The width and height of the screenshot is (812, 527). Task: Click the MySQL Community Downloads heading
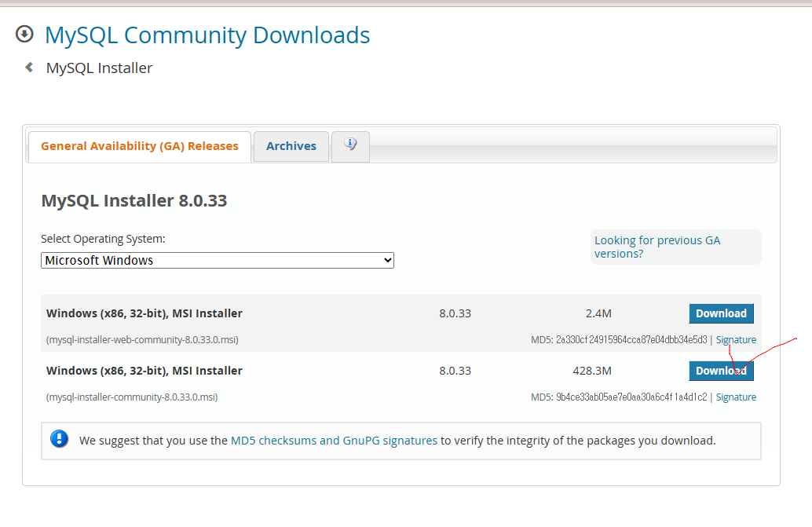click(207, 35)
